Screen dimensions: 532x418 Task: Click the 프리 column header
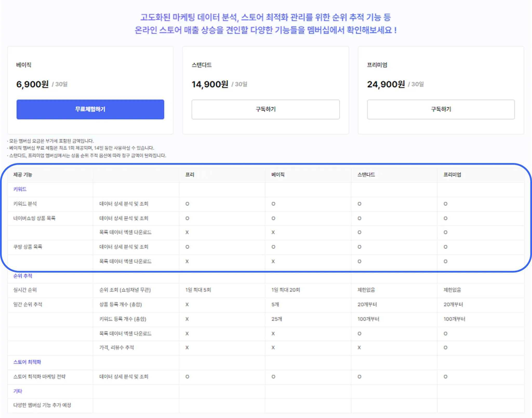pos(190,175)
